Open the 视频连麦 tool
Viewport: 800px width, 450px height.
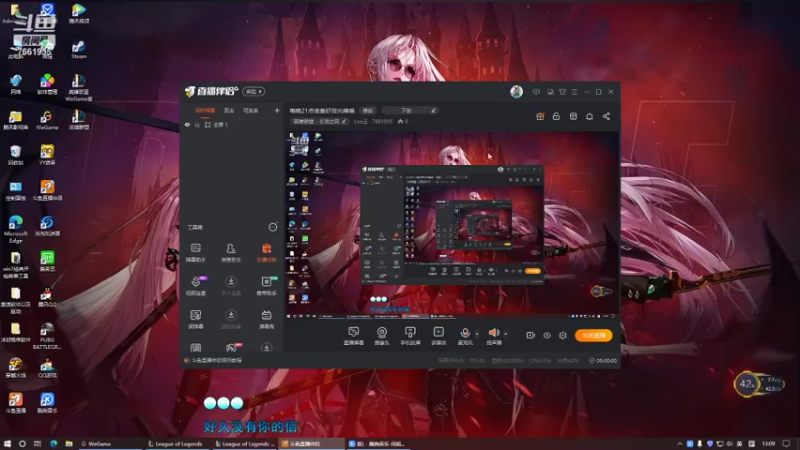[x=195, y=286]
